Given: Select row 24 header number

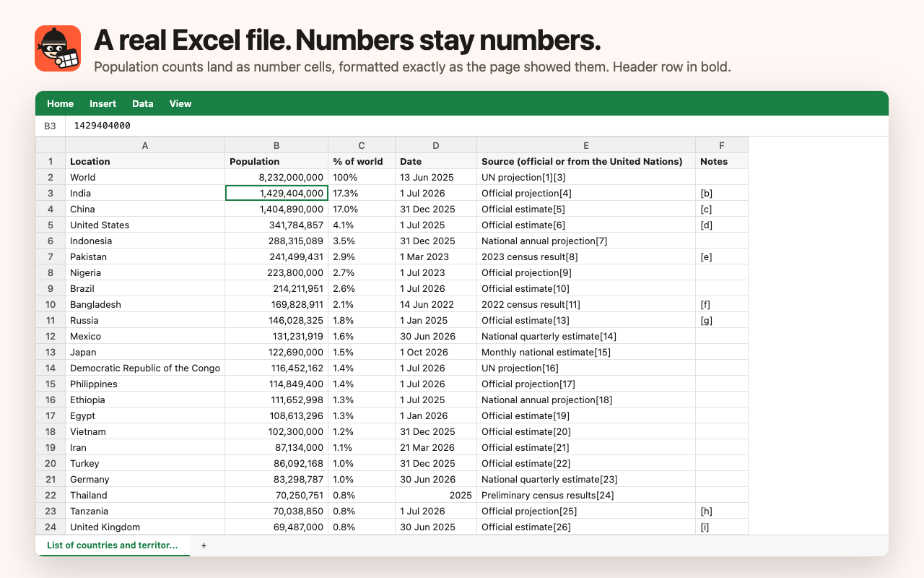Looking at the screenshot, I should coord(51,527).
